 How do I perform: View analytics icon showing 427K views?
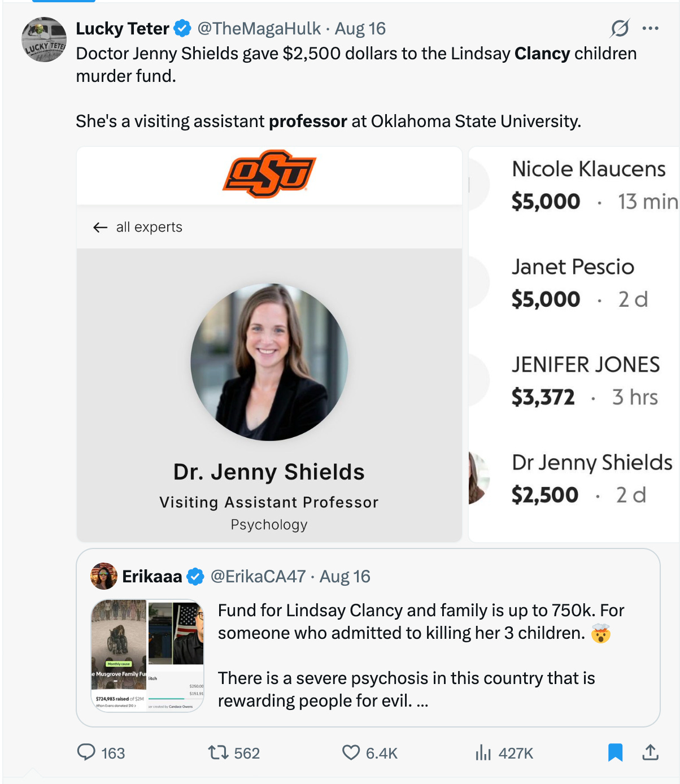coord(483,752)
